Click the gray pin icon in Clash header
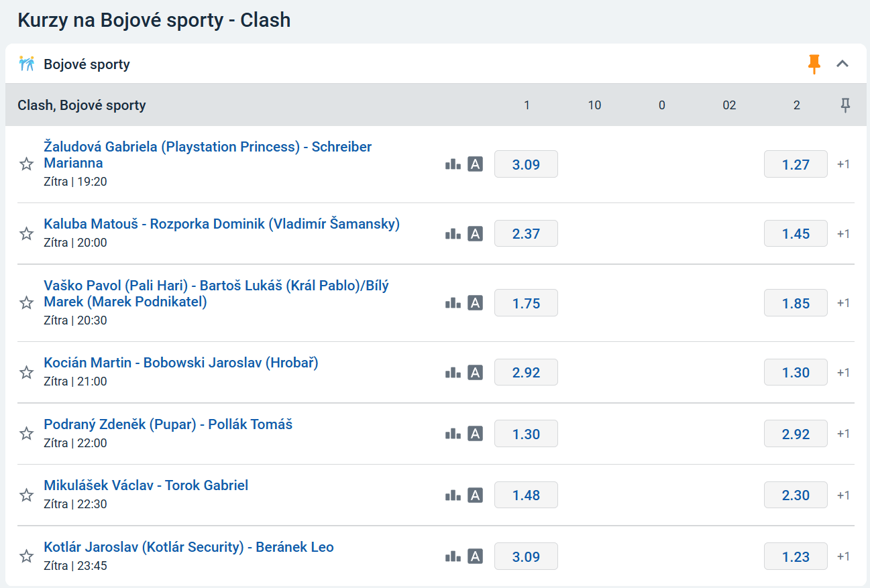 click(845, 105)
